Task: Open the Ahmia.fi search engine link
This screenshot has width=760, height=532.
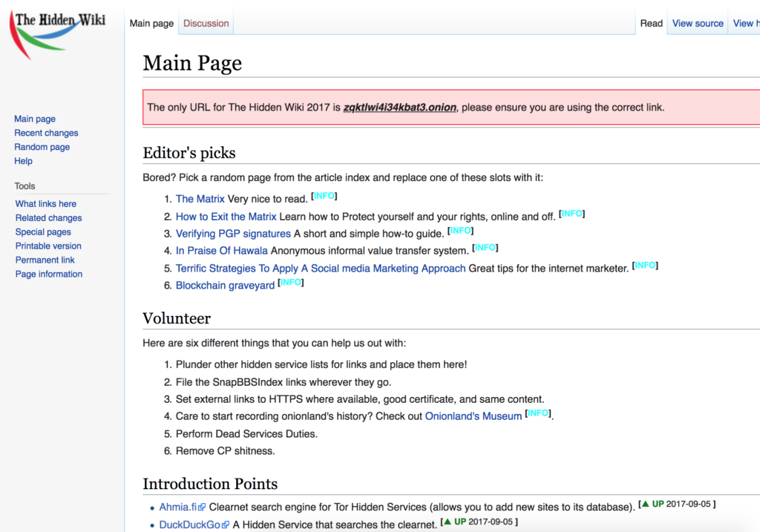Action: [178, 507]
